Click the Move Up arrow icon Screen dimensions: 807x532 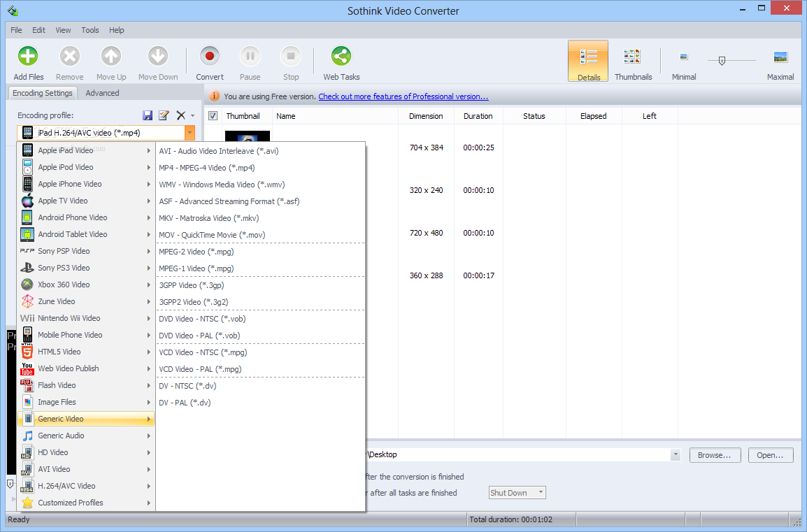(110, 57)
